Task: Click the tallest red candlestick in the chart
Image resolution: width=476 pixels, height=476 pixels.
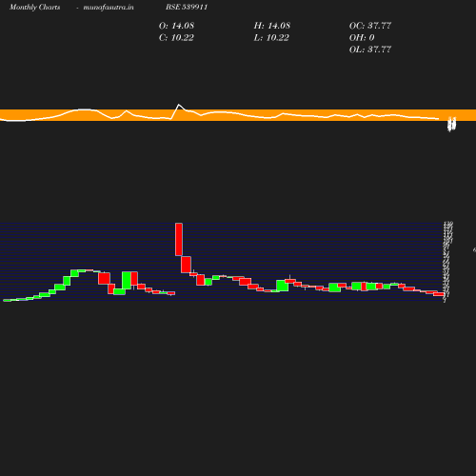Action: 179,239
